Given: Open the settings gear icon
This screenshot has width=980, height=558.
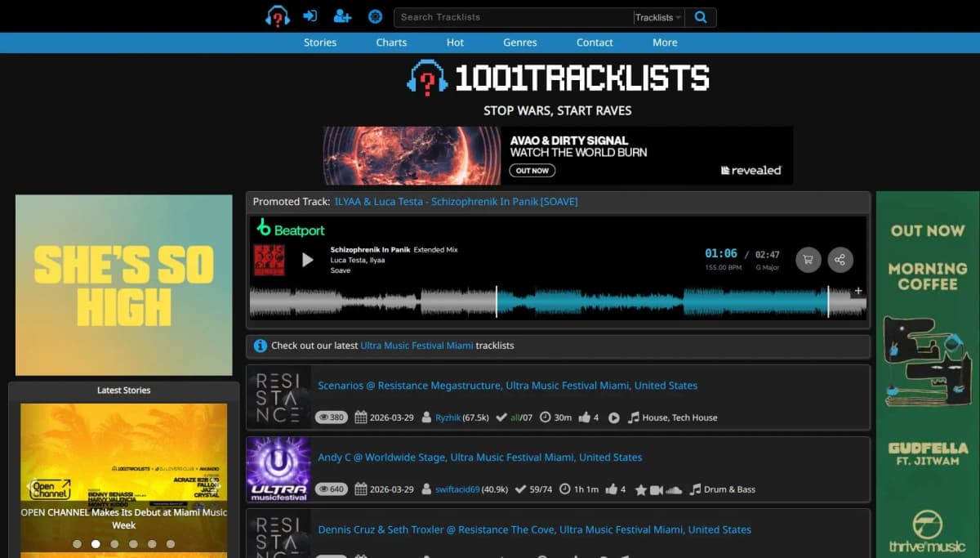Looking at the screenshot, I should (375, 16).
